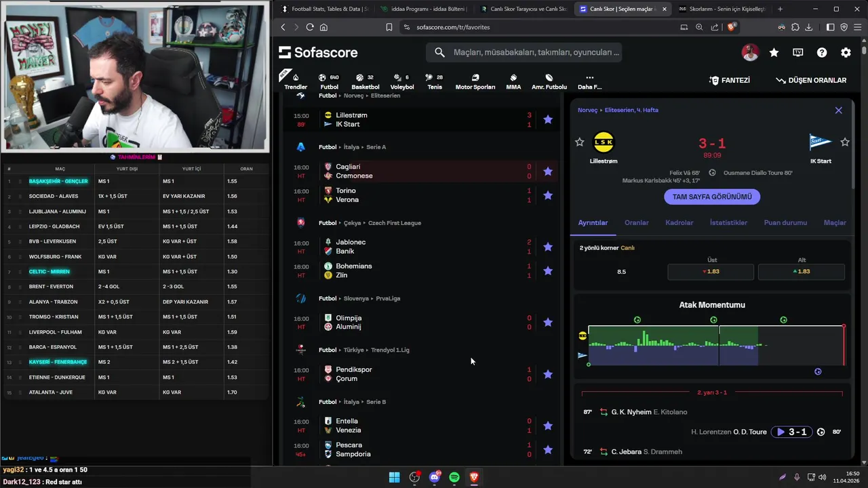Open the help question mark icon

point(822,52)
